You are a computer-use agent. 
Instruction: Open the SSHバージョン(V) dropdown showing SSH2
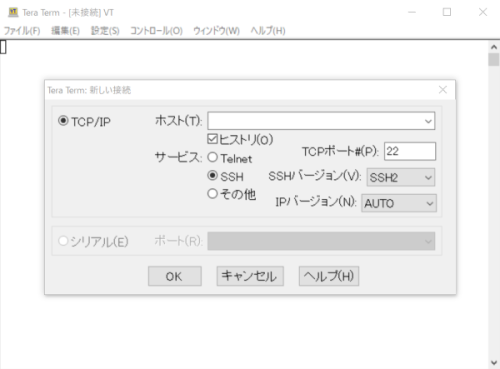[x=401, y=177]
